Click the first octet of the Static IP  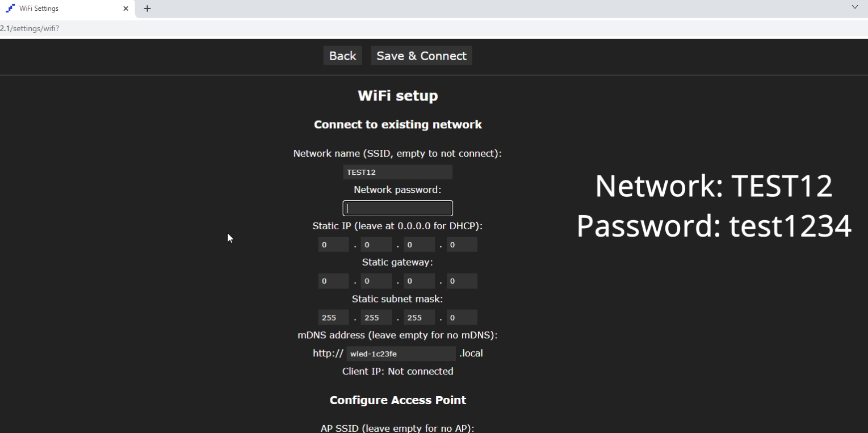coord(333,244)
